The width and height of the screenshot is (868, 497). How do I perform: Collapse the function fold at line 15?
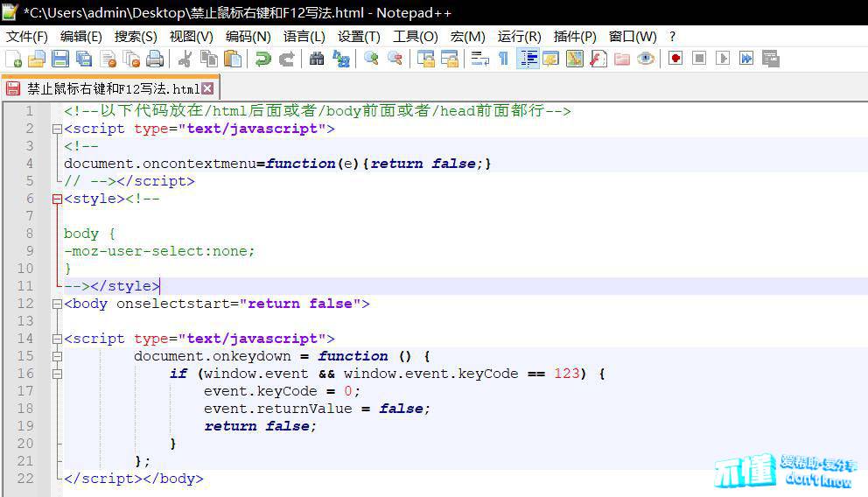click(57, 356)
